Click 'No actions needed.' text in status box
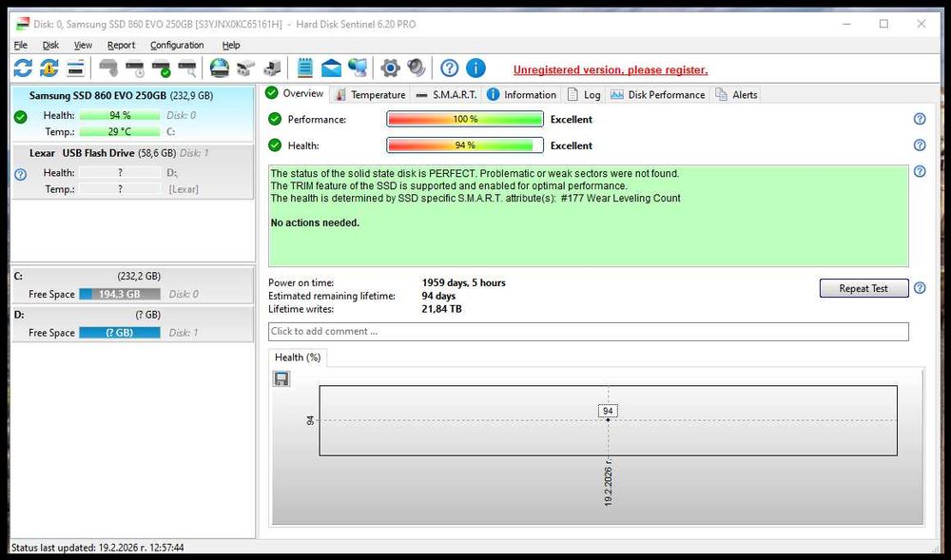 pos(315,223)
